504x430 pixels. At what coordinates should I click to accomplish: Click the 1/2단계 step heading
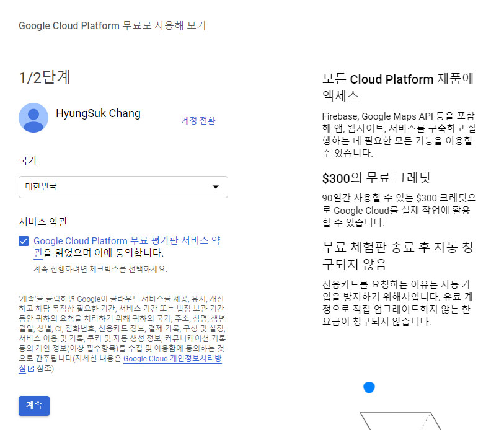45,77
